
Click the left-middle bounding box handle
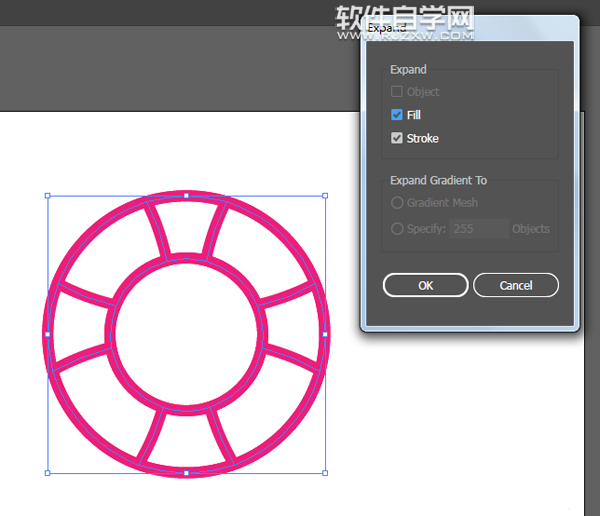47,334
